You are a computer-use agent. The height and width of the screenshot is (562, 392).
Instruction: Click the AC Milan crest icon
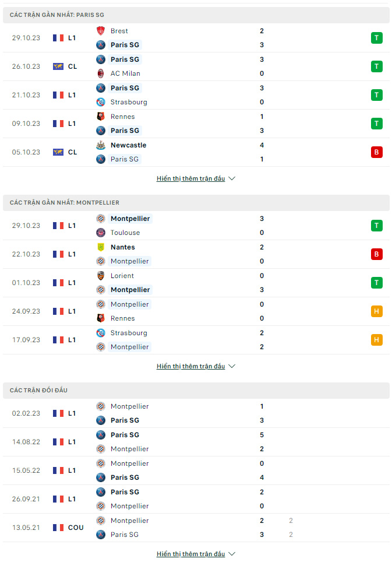[101, 73]
